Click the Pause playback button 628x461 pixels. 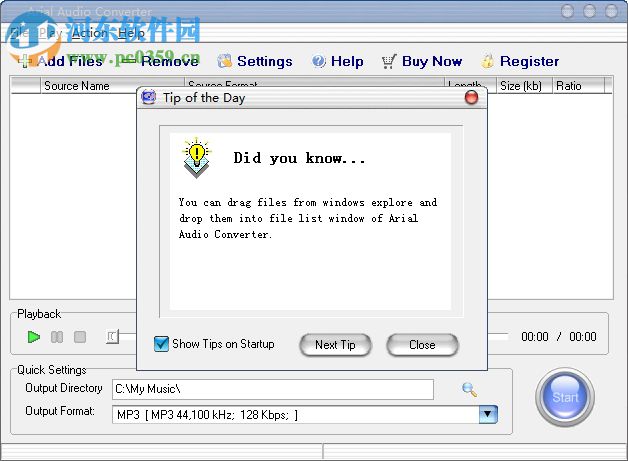(x=57, y=337)
